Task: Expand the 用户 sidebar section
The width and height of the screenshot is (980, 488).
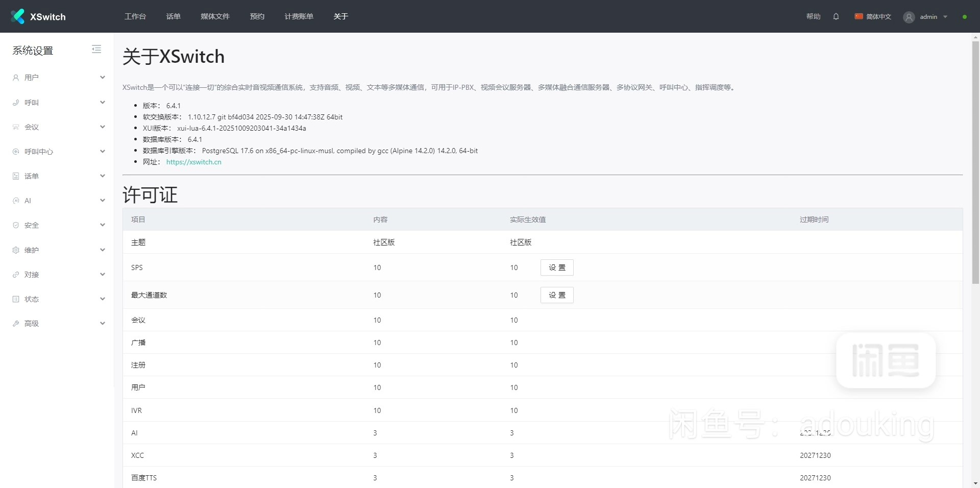Action: [102, 78]
